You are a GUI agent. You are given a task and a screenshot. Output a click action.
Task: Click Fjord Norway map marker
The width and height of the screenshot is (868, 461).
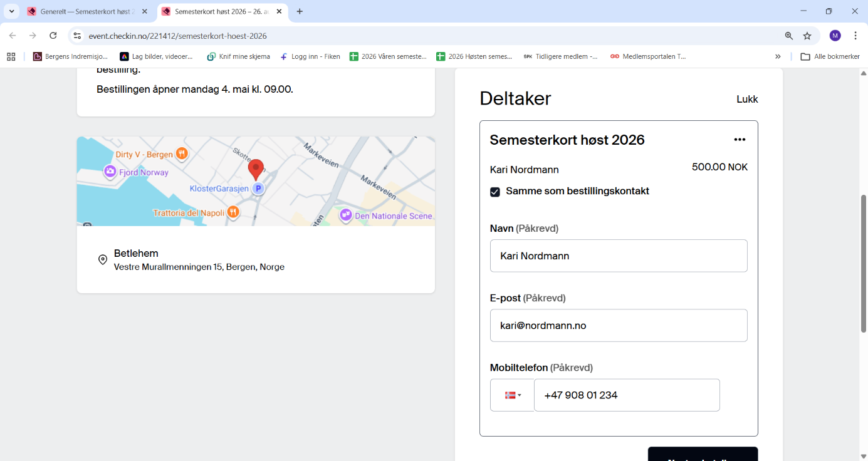point(110,172)
